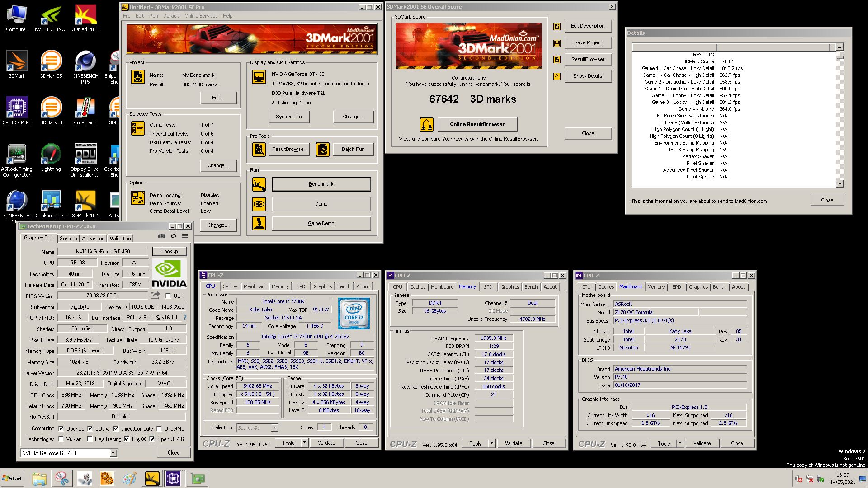Open the CINEBENCH R15 desktop icon
The image size is (868, 488).
click(x=85, y=67)
